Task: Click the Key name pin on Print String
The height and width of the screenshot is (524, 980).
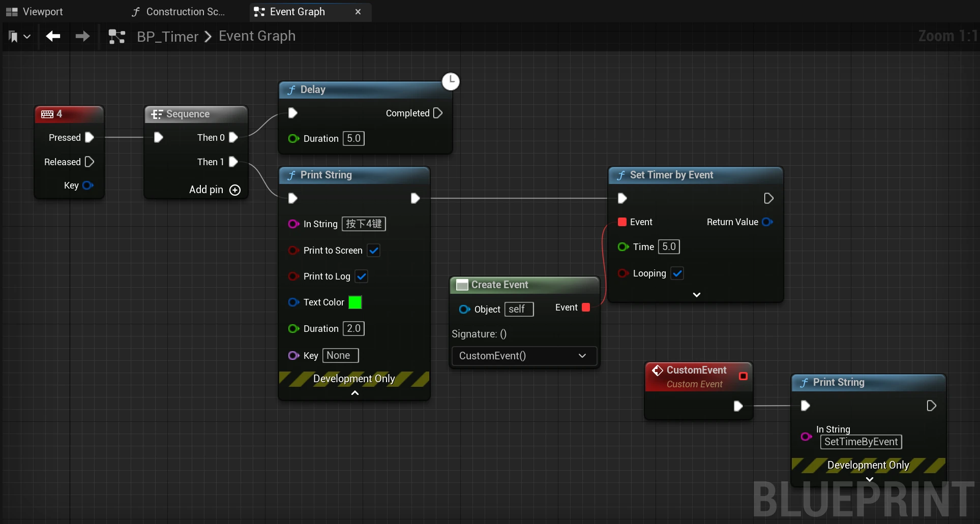Action: (x=293, y=355)
